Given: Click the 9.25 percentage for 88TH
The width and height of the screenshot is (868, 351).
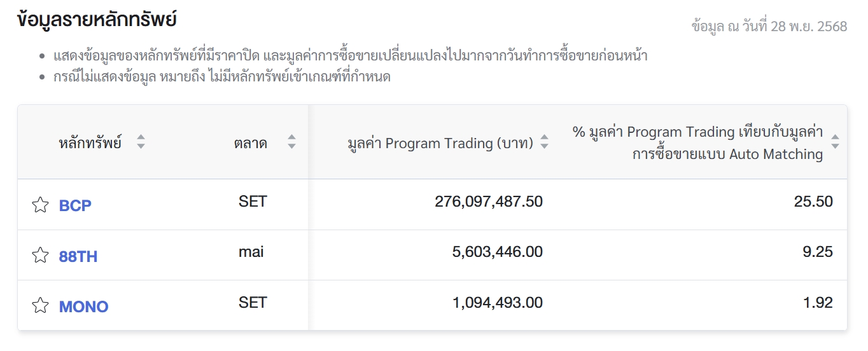Looking at the screenshot, I should coord(818,252).
